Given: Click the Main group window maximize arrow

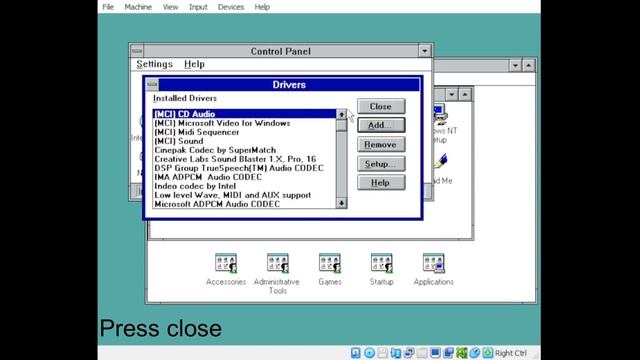Looking at the screenshot, I should coord(465,95).
